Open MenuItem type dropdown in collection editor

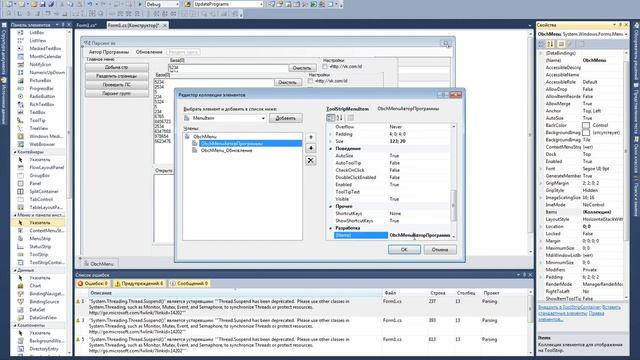coord(263,118)
